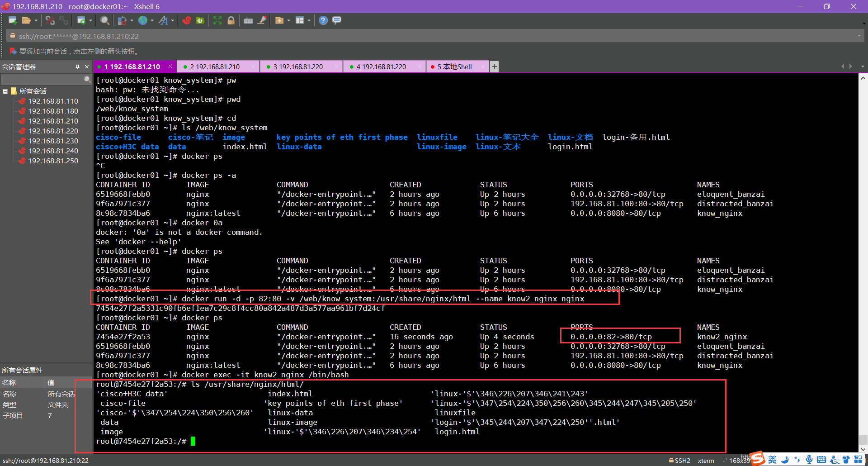This screenshot has width=868, height=466.
Task: Show next tabs with right arrow
Action: click(851, 67)
